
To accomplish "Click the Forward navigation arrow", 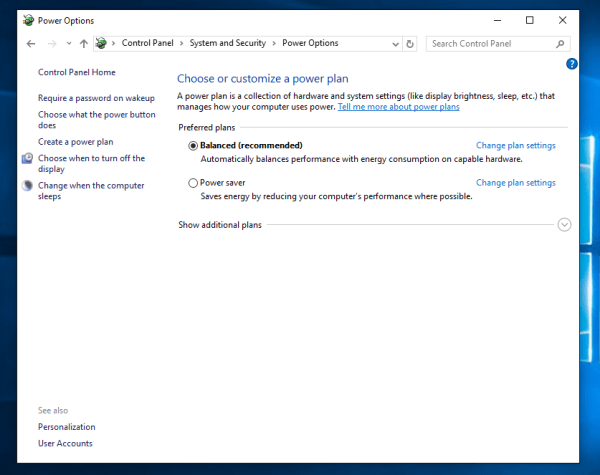I will pyautogui.click(x=52, y=44).
